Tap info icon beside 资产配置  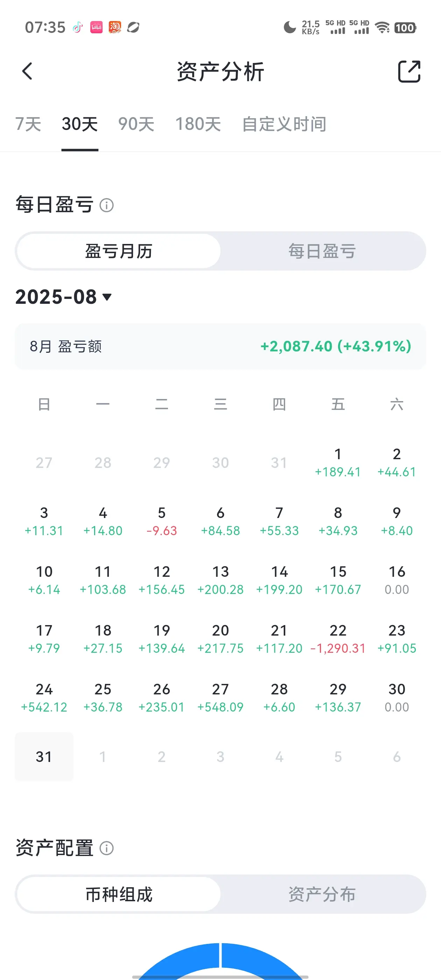pos(106,848)
